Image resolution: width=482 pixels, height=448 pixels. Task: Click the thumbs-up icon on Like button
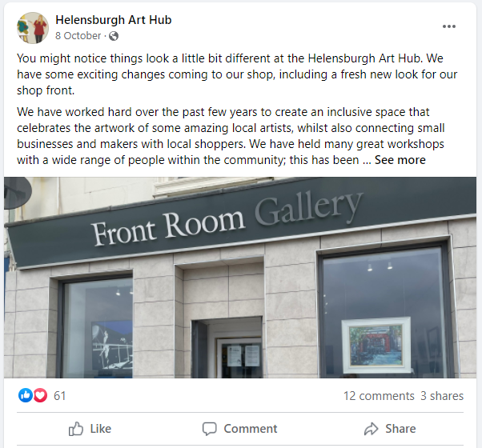[x=76, y=429]
